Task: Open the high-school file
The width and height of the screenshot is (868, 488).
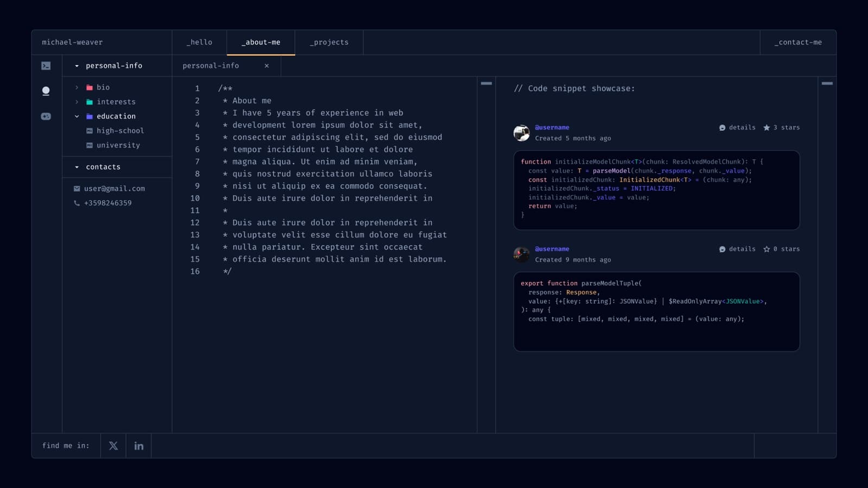Action: point(120,131)
